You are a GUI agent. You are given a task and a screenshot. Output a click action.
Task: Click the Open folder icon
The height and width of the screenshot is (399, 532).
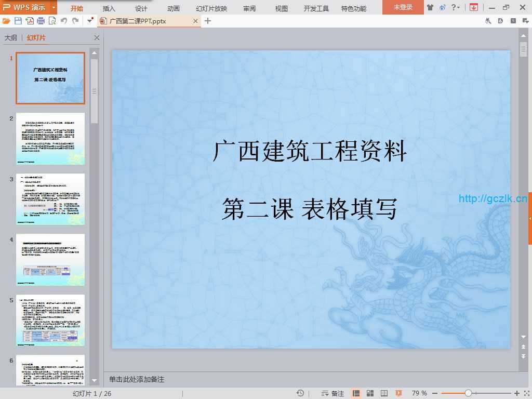pos(6,21)
